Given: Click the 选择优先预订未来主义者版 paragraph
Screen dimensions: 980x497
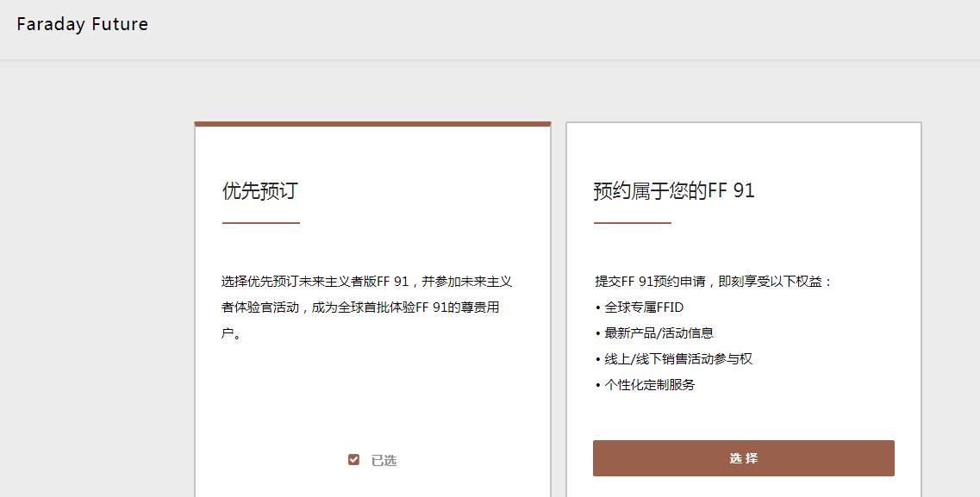Looking at the screenshot, I should point(367,308).
